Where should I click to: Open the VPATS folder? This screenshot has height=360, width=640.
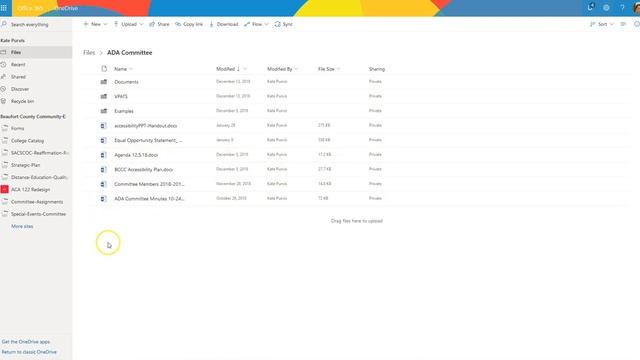[121, 96]
